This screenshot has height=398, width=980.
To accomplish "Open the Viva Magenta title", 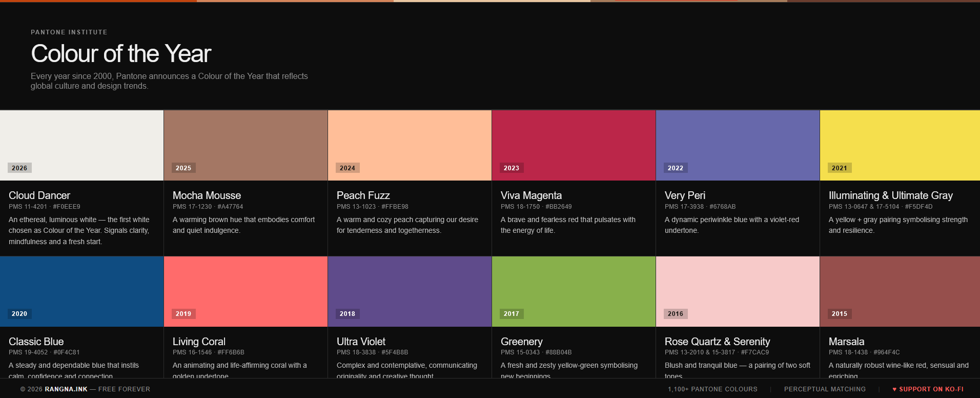I will (531, 195).
